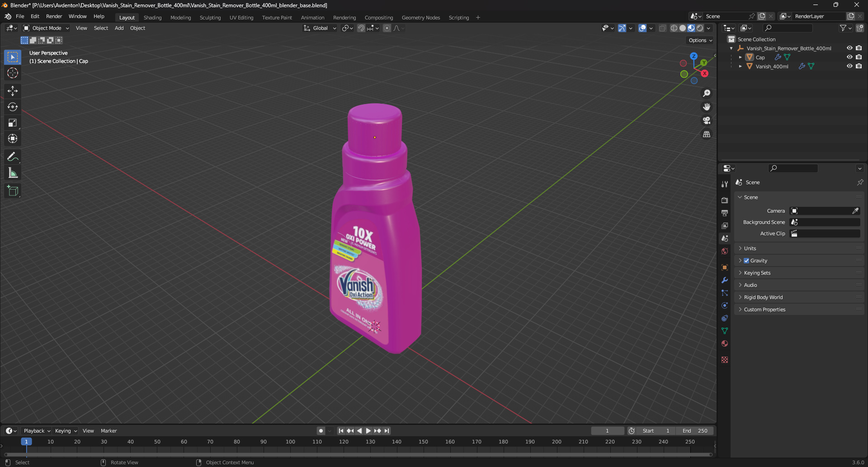Hide the Cap object in viewport
Image resolution: width=868 pixels, height=467 pixels.
849,57
